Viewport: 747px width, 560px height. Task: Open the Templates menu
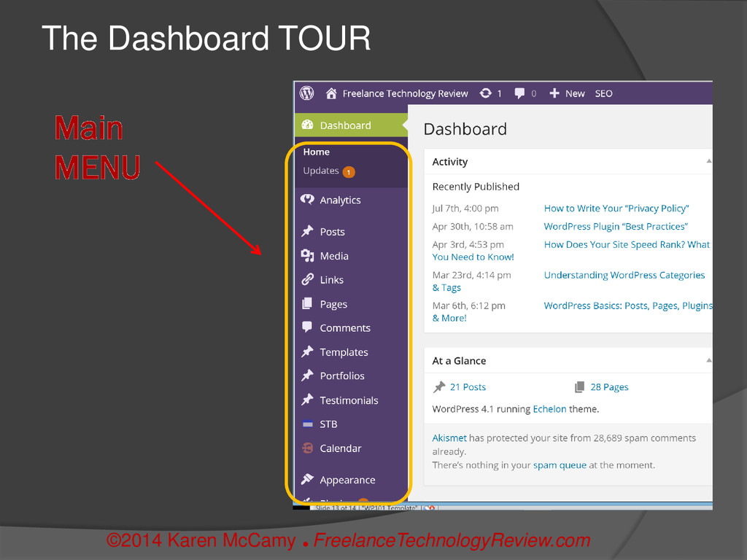pyautogui.click(x=344, y=352)
